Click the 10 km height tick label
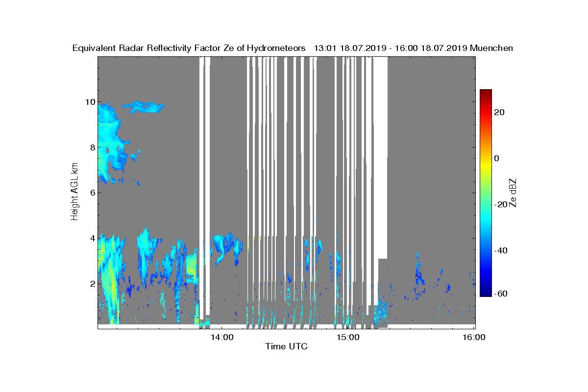 point(89,102)
